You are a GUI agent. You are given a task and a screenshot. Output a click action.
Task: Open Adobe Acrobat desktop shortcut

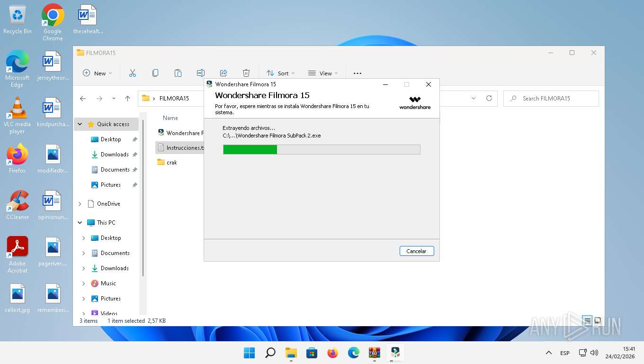18,255
